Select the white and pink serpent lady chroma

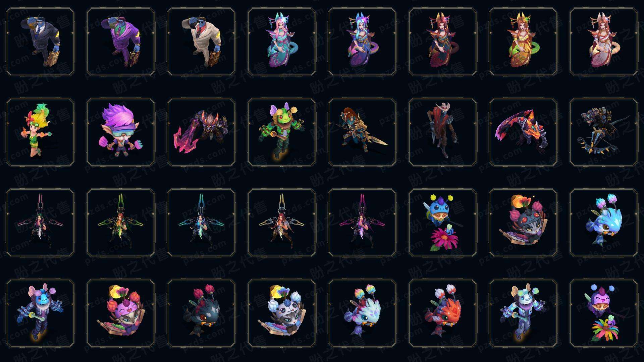pos(604,42)
